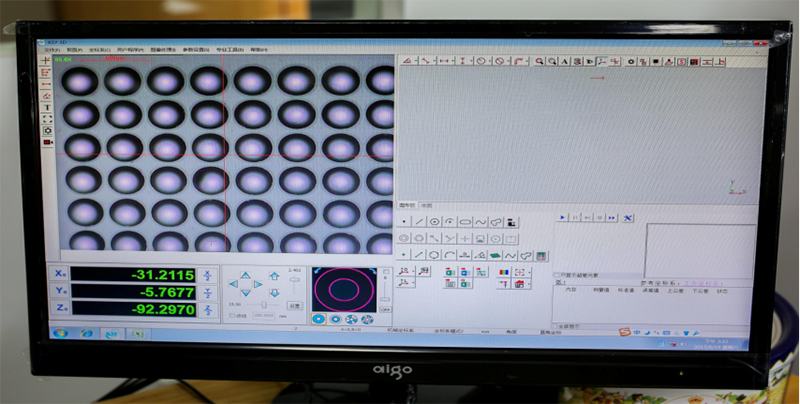Toggle the checkbox below the jog arrows

tap(231, 315)
